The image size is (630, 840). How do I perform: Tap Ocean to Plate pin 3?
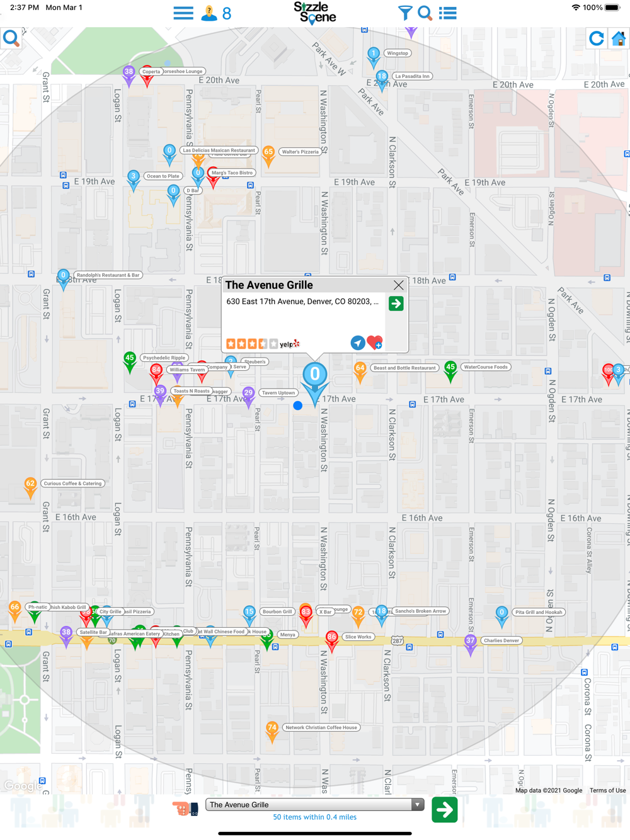[133, 179]
